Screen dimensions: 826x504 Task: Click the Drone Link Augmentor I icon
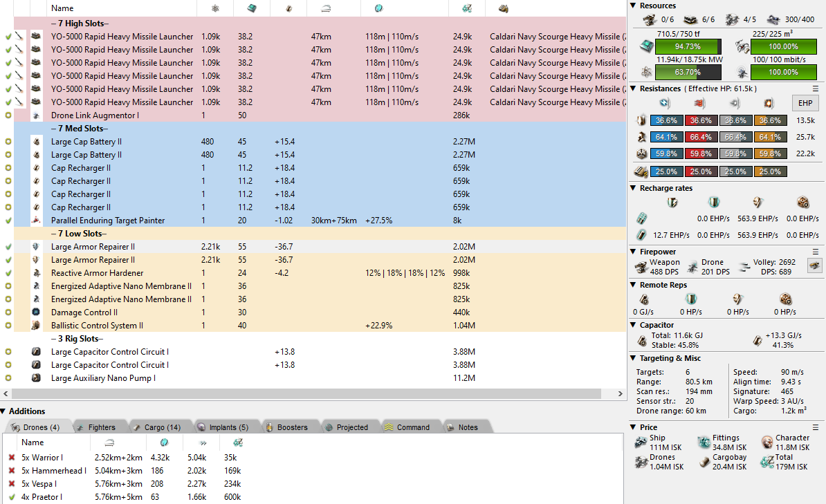point(36,115)
